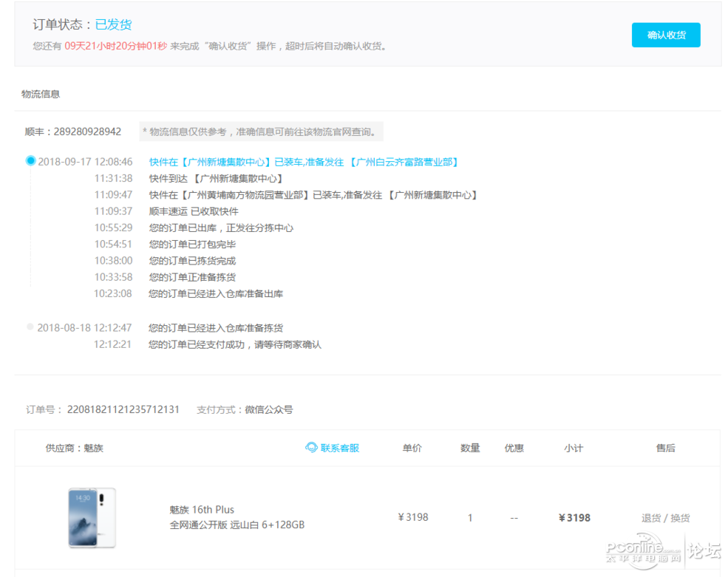
Task: Click the bold subtotal ¥3198
Action: click(x=574, y=518)
